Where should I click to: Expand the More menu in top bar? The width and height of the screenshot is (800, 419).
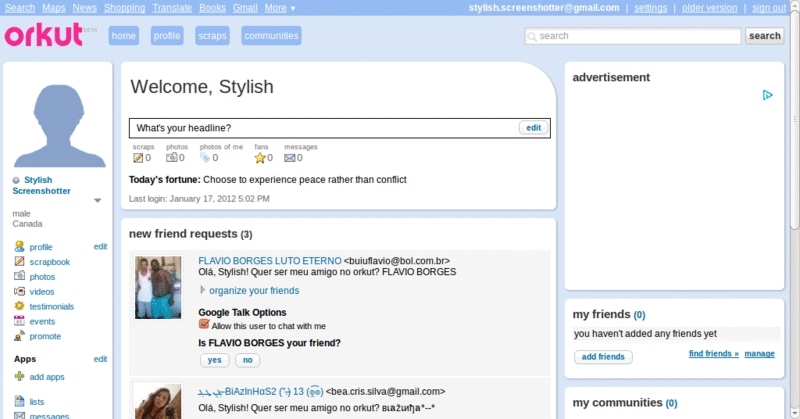(280, 8)
